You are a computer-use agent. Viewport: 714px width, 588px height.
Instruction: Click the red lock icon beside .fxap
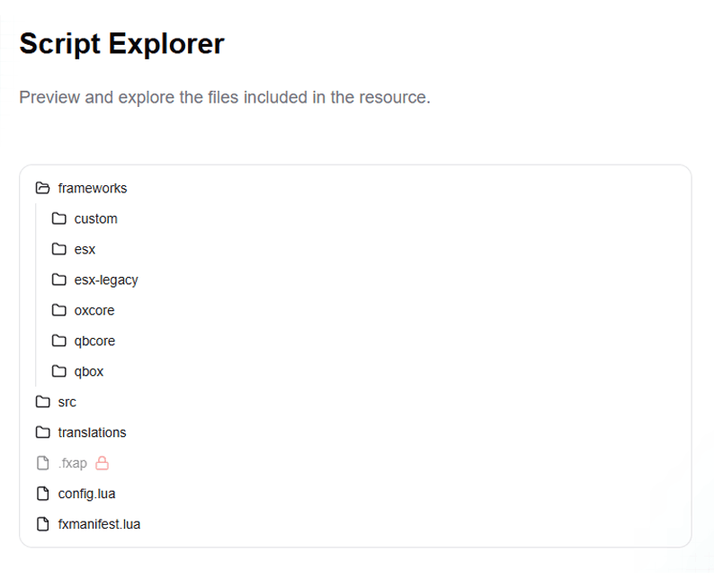point(103,463)
